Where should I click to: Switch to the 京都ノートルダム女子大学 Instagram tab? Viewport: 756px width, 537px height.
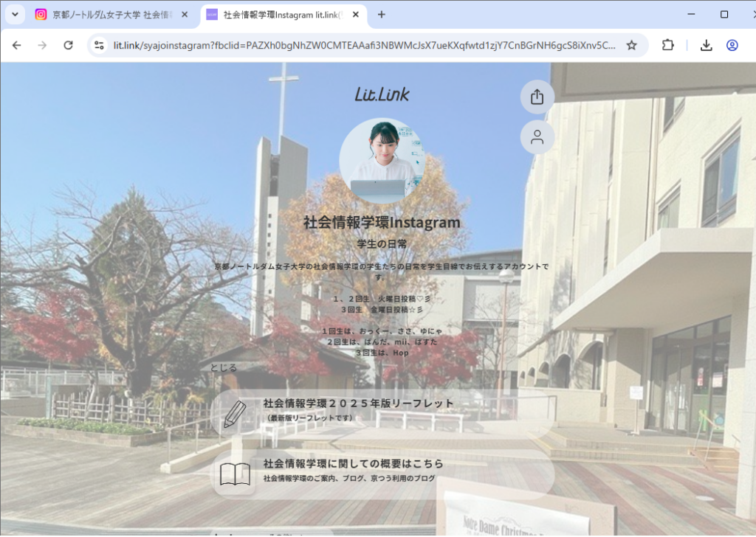point(111,15)
